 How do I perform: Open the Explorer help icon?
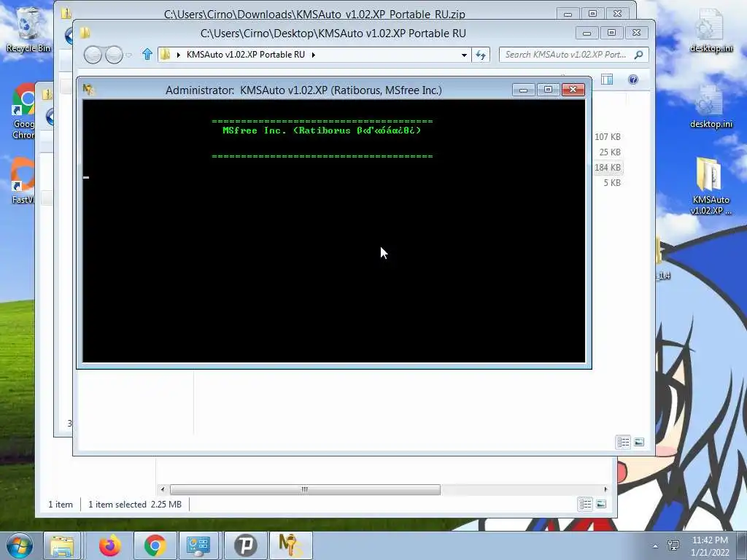pyautogui.click(x=633, y=79)
